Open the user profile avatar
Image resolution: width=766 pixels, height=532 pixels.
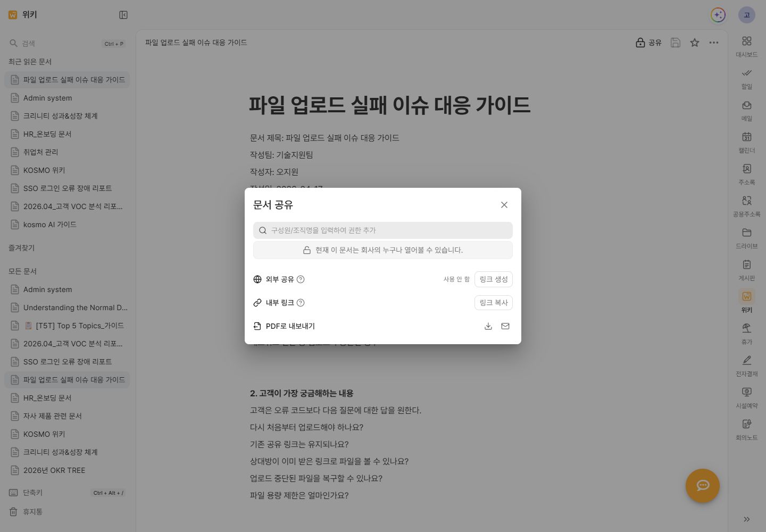point(747,15)
